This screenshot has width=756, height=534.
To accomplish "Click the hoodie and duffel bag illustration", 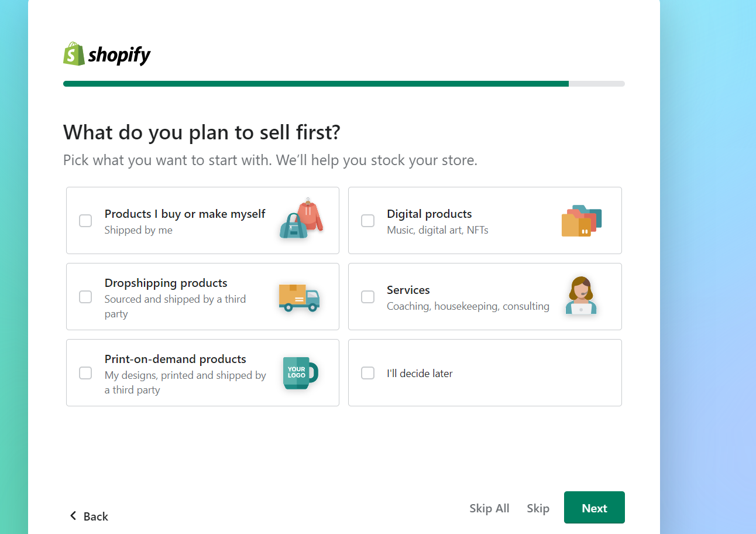I will tap(301, 218).
